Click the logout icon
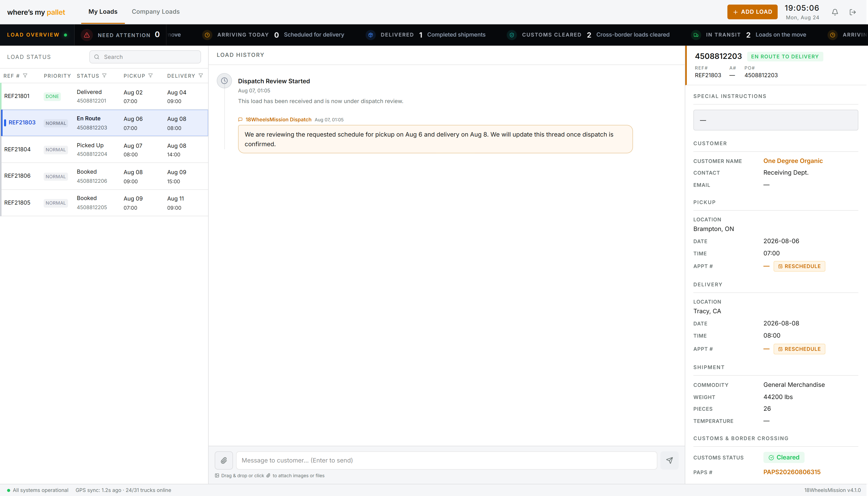This screenshot has width=868, height=496. [x=853, y=12]
